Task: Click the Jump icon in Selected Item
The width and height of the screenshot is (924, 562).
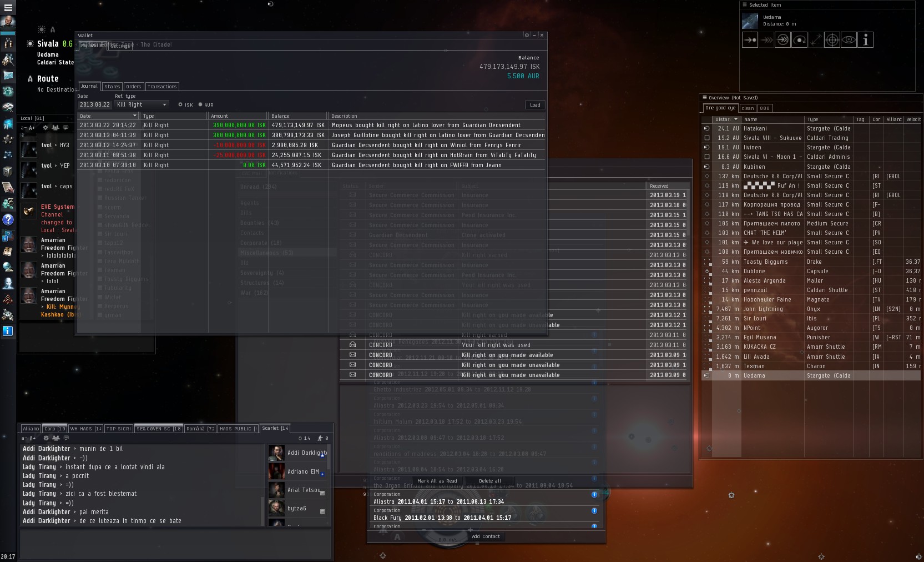Action: point(782,40)
